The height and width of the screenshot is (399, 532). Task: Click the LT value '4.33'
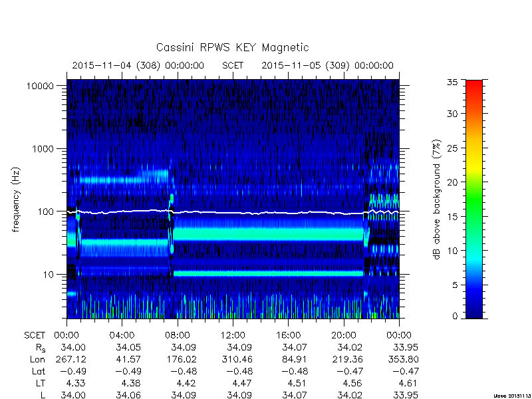[75, 384]
